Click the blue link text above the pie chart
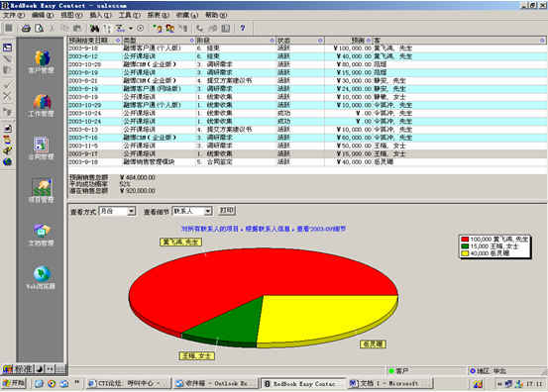The width and height of the screenshot is (548, 392). pos(264,229)
